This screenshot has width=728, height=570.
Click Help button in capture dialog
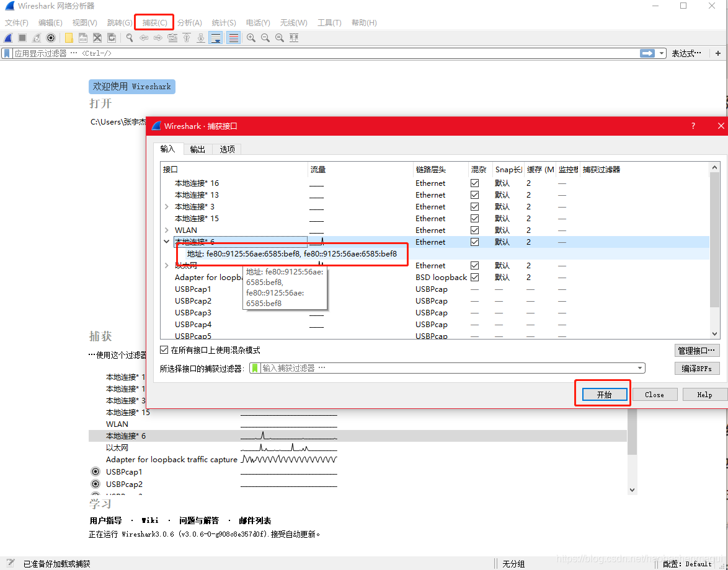pyautogui.click(x=704, y=395)
